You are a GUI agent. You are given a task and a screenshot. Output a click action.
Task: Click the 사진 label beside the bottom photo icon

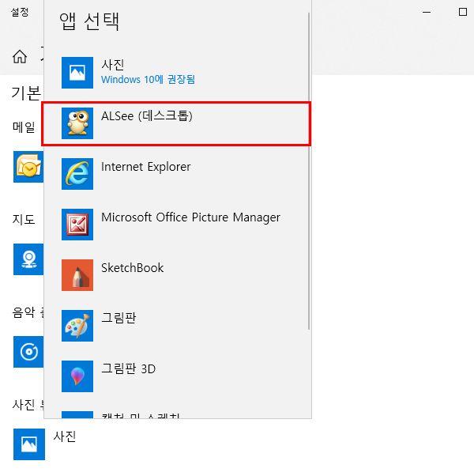tap(65, 436)
